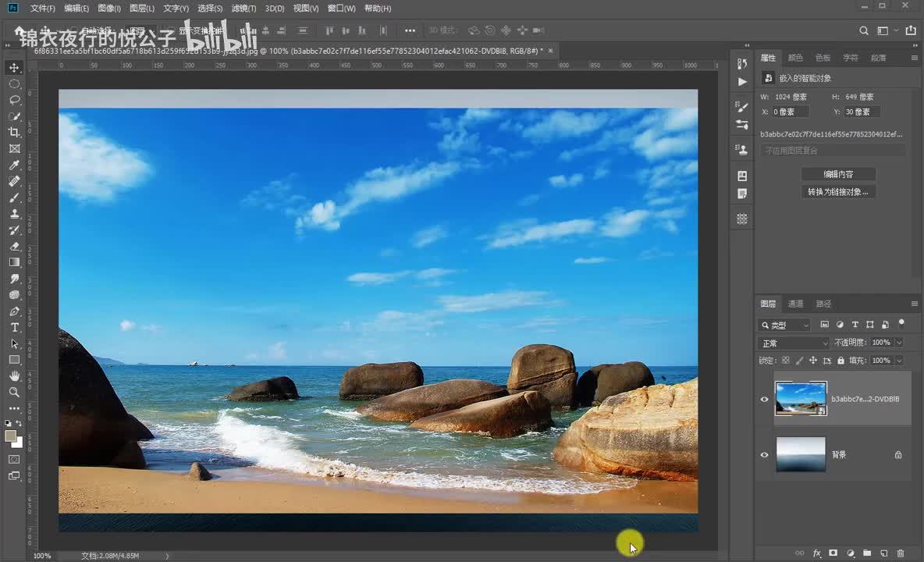
Task: Open the blend mode dropdown 正常
Action: 794,343
